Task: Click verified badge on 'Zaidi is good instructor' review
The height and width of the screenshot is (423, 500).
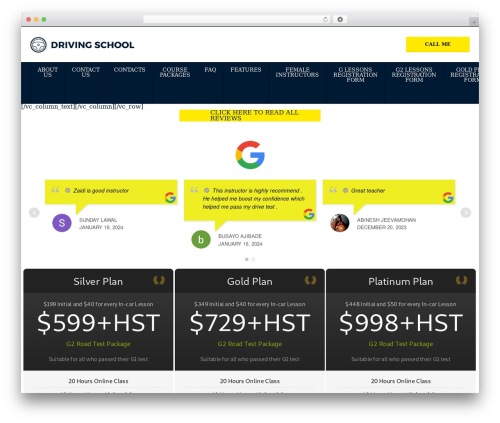Action: [68, 190]
